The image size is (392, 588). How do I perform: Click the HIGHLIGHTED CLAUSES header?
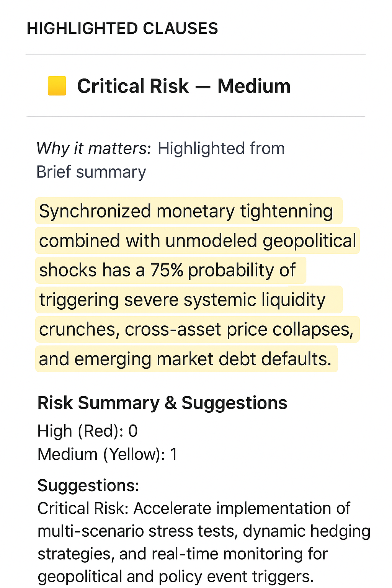point(122,29)
